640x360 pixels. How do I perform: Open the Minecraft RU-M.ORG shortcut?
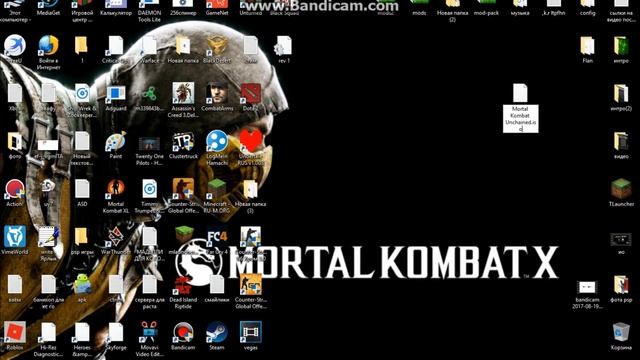click(217, 189)
